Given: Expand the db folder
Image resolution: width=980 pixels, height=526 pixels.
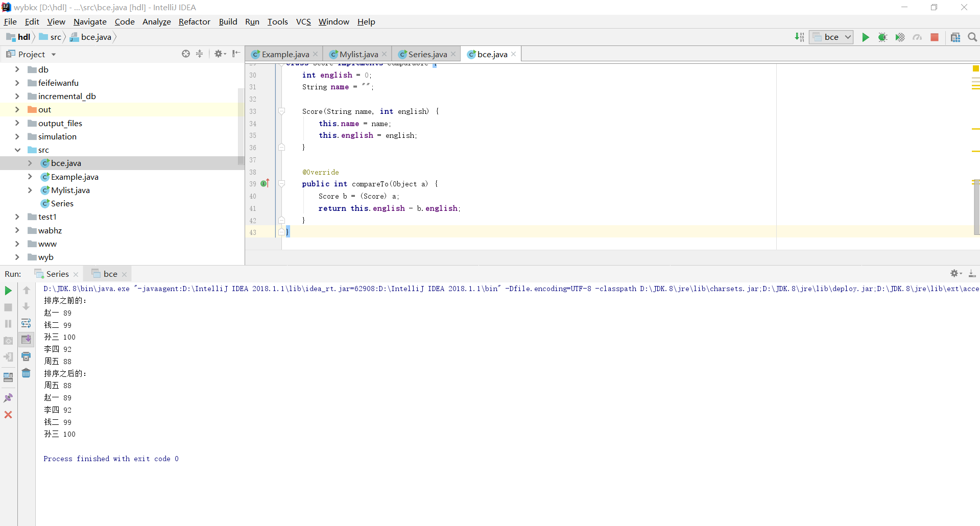Looking at the screenshot, I should tap(17, 69).
